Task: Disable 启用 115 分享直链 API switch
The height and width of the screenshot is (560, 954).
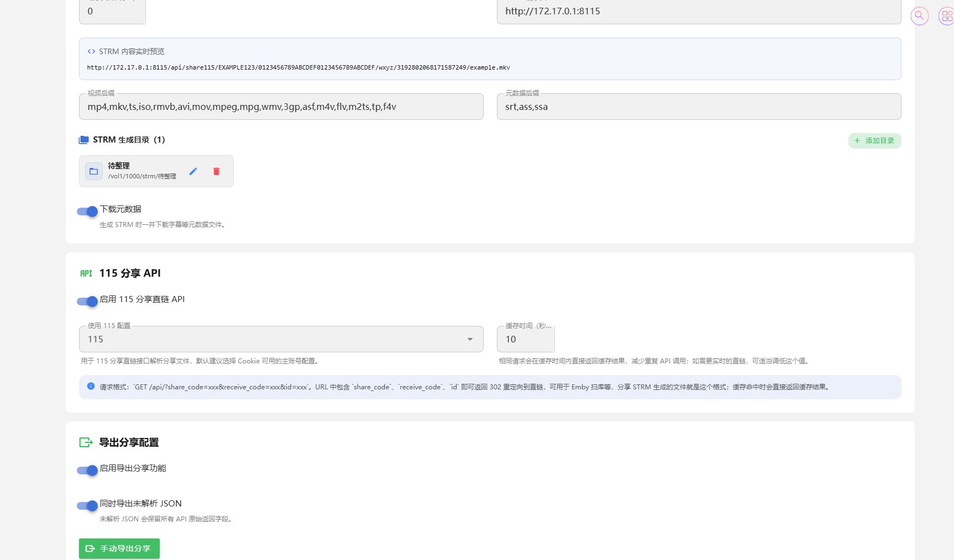Action: (87, 301)
